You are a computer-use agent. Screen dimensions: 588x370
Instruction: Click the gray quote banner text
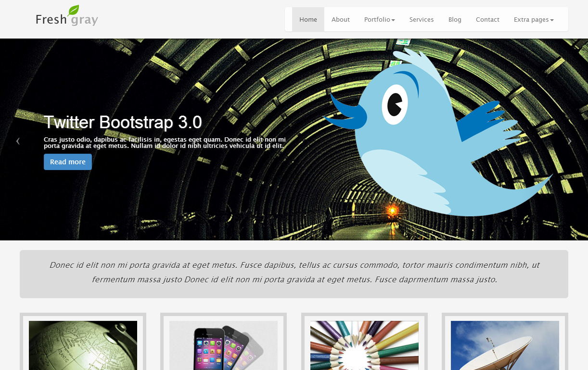294,272
